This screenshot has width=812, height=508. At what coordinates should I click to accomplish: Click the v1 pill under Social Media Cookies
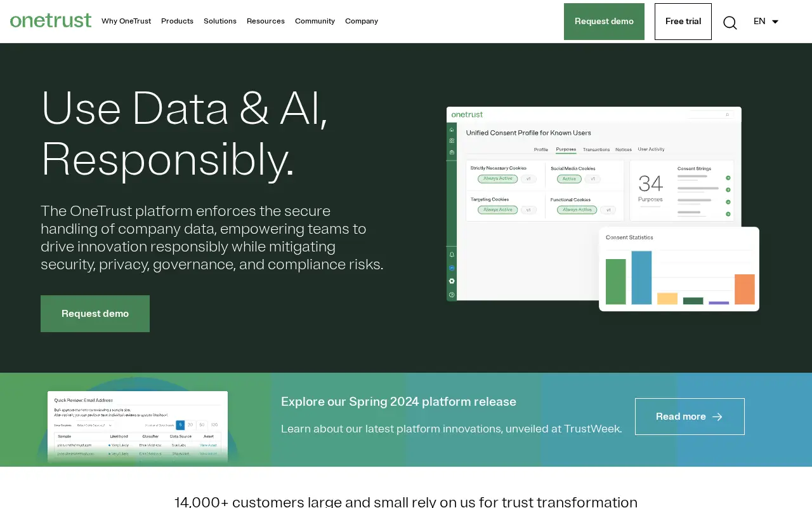click(x=593, y=179)
